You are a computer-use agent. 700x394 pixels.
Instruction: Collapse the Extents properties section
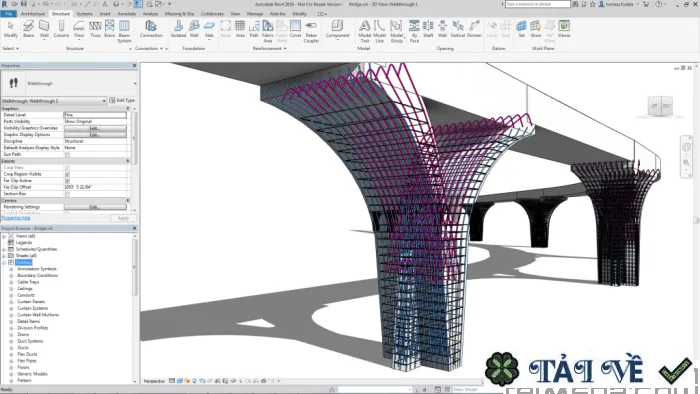(x=128, y=161)
